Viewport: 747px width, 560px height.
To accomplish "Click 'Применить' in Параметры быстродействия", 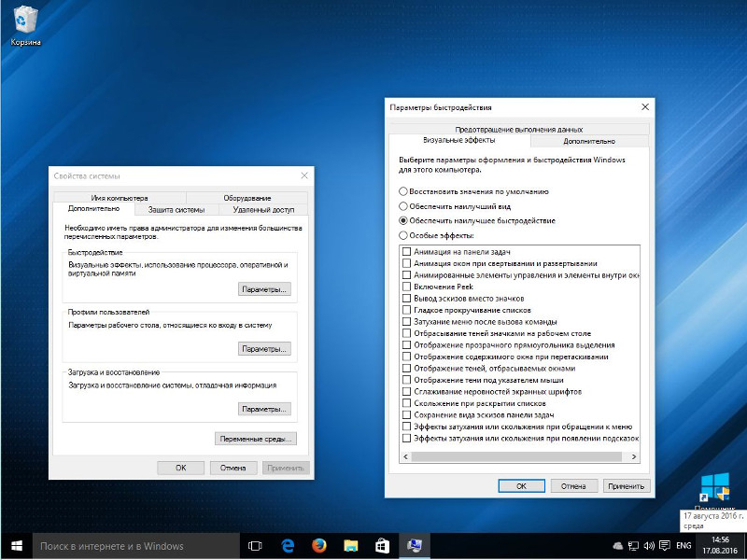I will click(x=626, y=486).
